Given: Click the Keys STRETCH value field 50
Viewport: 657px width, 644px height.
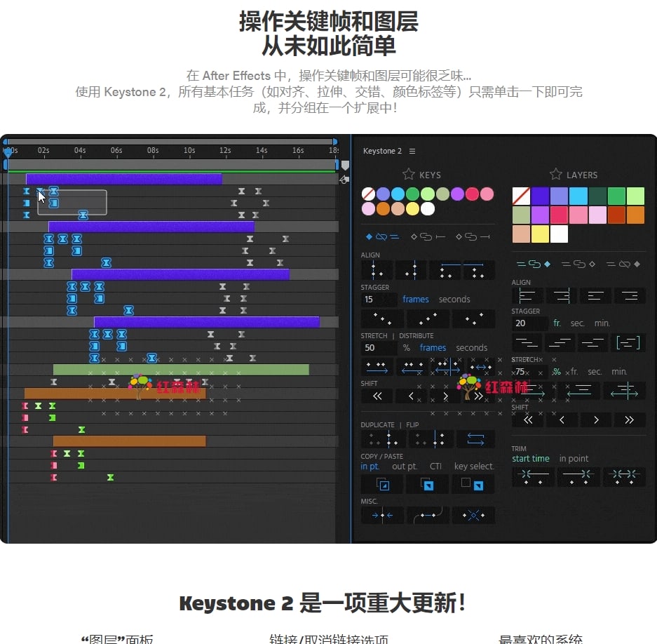Looking at the screenshot, I should pos(379,347).
